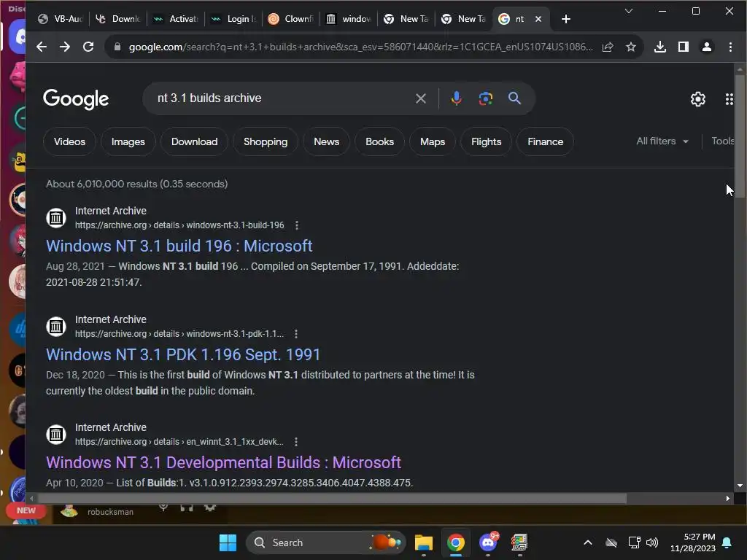Screen dimensions: 747x560
Task: Filter results by Flights
Action: [486, 142]
